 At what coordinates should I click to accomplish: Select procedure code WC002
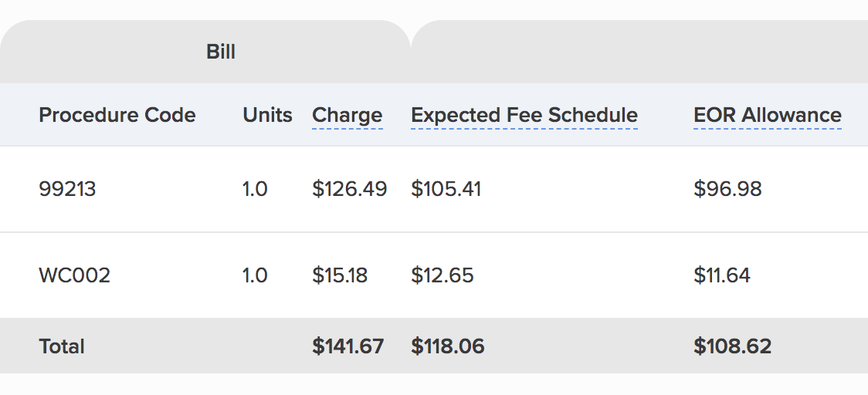[x=74, y=275]
